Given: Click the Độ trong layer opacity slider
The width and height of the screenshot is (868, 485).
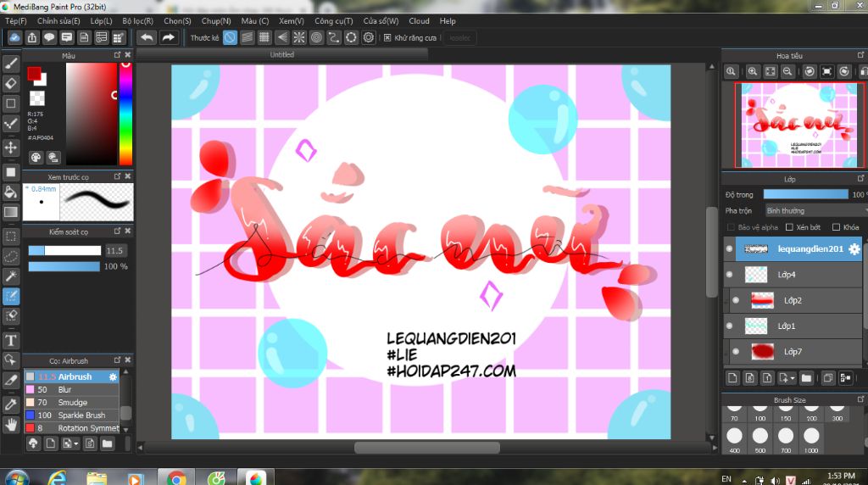Looking at the screenshot, I should (805, 194).
